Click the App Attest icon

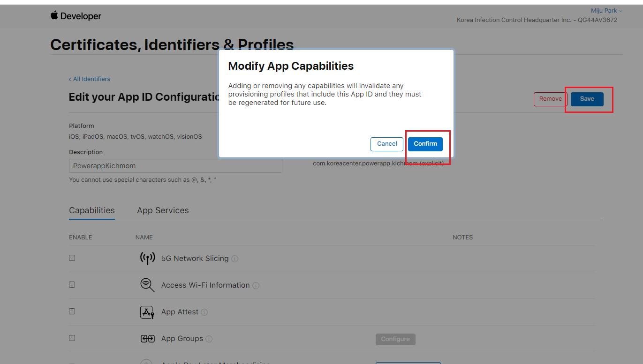click(147, 312)
